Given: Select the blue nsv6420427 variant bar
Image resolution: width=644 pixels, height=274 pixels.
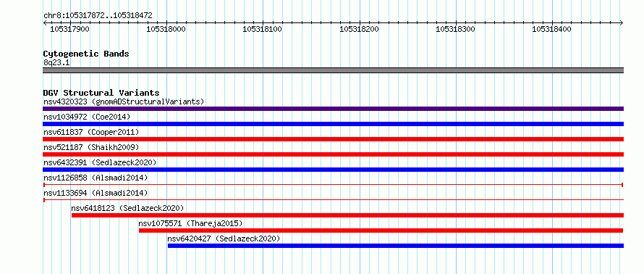Looking at the screenshot, I should [396, 246].
